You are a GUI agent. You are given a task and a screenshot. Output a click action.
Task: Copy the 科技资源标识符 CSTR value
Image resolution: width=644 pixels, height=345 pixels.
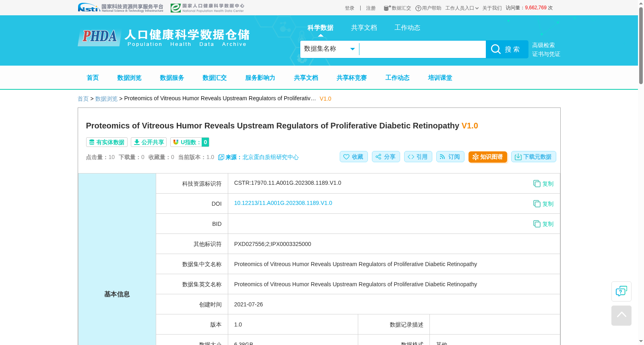click(543, 184)
